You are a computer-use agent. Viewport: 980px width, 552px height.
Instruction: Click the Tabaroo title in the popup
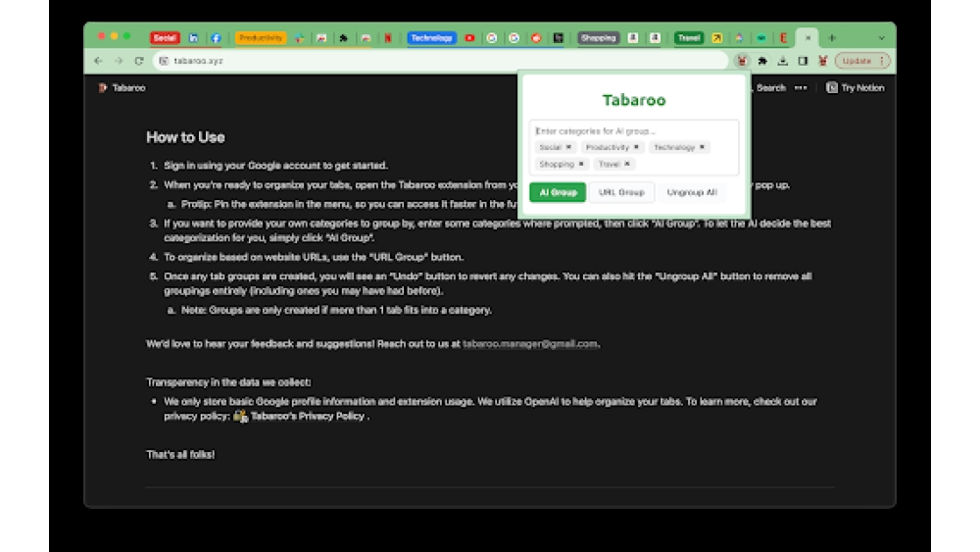coord(634,100)
